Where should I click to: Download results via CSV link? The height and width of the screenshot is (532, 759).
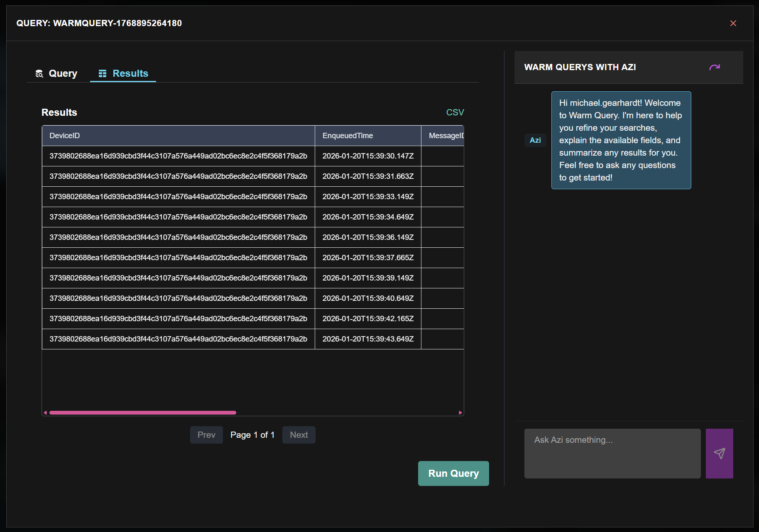455,112
